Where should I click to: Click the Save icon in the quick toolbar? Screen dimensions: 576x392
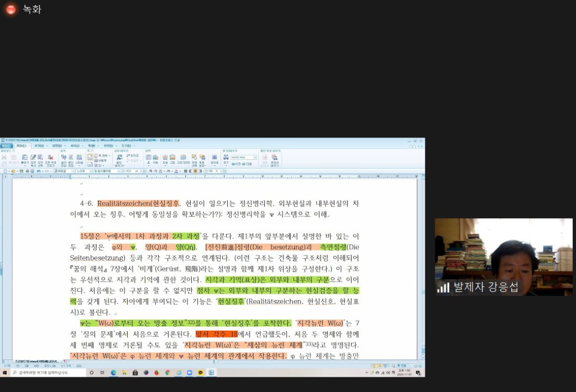[x=20, y=171]
